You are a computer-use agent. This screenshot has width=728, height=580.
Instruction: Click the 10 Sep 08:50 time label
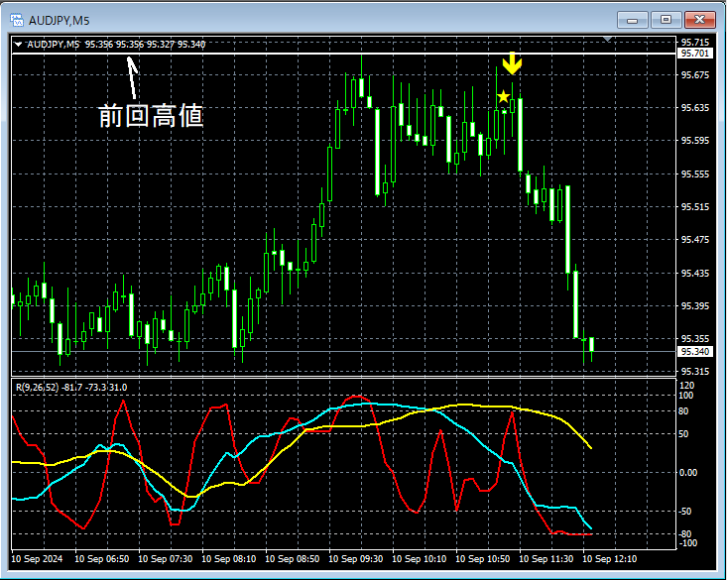292,558
